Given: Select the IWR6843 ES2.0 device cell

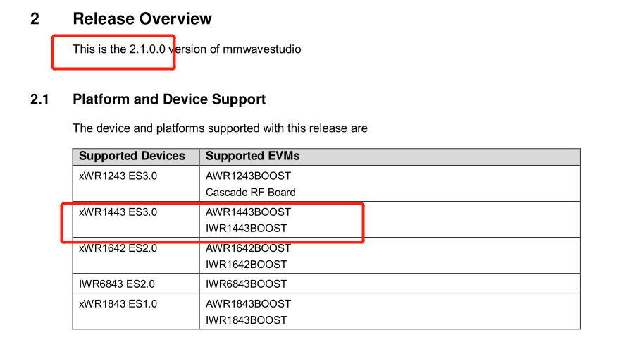Looking at the screenshot, I should pyautogui.click(x=117, y=284).
